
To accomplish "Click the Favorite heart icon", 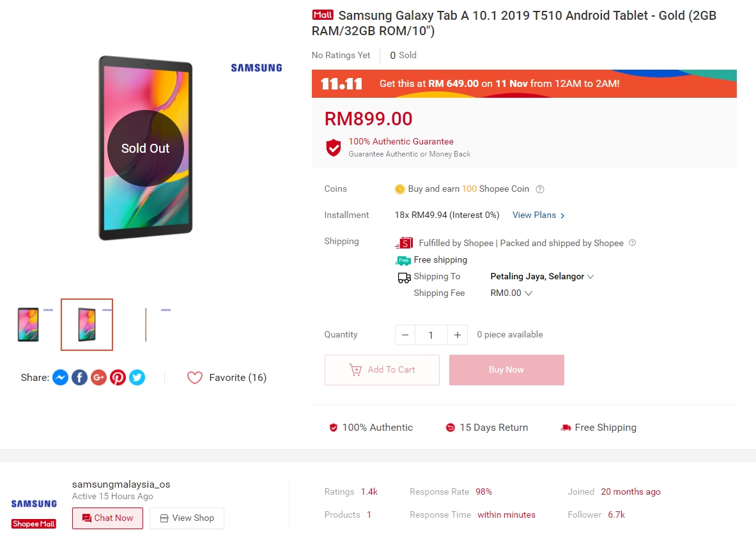I will (195, 378).
